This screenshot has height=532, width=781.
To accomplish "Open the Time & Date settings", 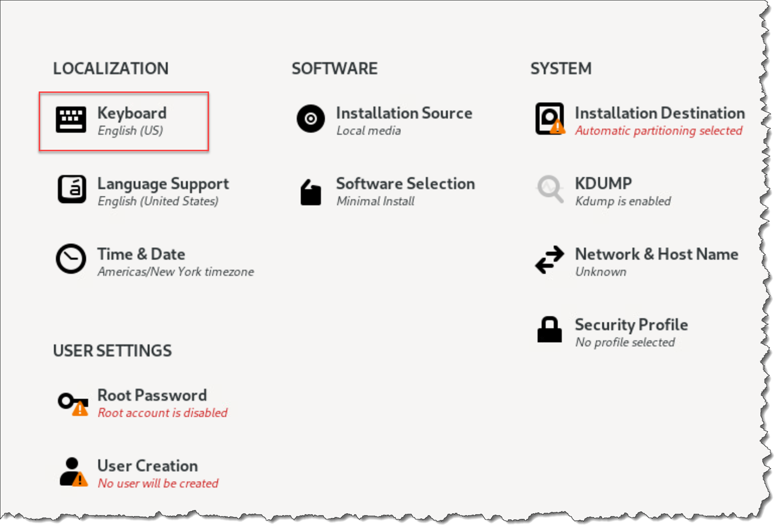I will 141,254.
